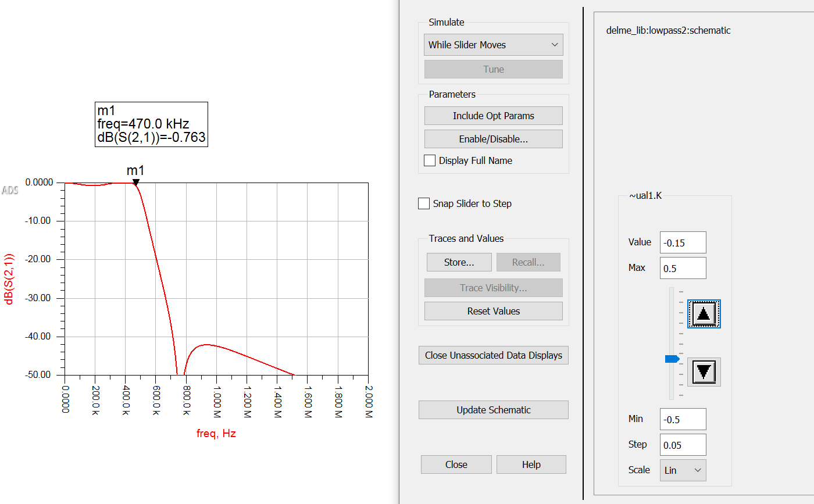The width and height of the screenshot is (814, 504).
Task: Click in the Min field showing -0.5
Action: pos(683,419)
